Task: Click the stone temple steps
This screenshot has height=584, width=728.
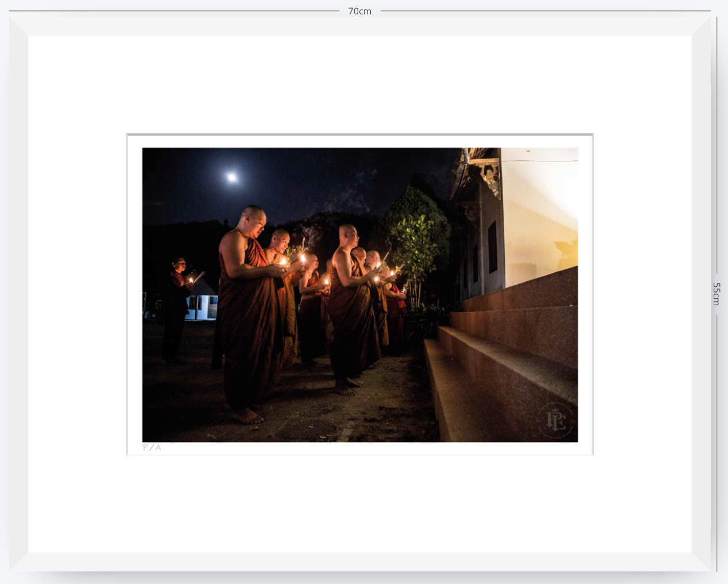Action: tap(501, 356)
